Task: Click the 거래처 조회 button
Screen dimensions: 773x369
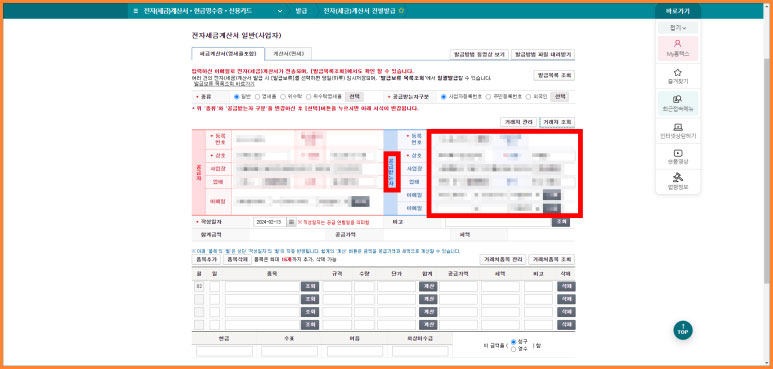Action: click(557, 122)
